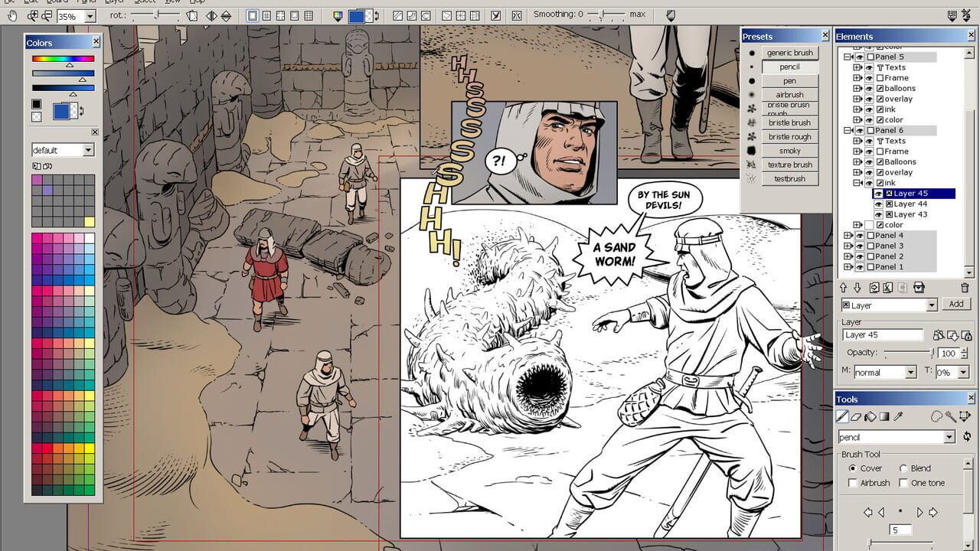Viewport: 980px width, 551px height.
Task: Select Layer 43 in Elements tree
Action: point(910,214)
